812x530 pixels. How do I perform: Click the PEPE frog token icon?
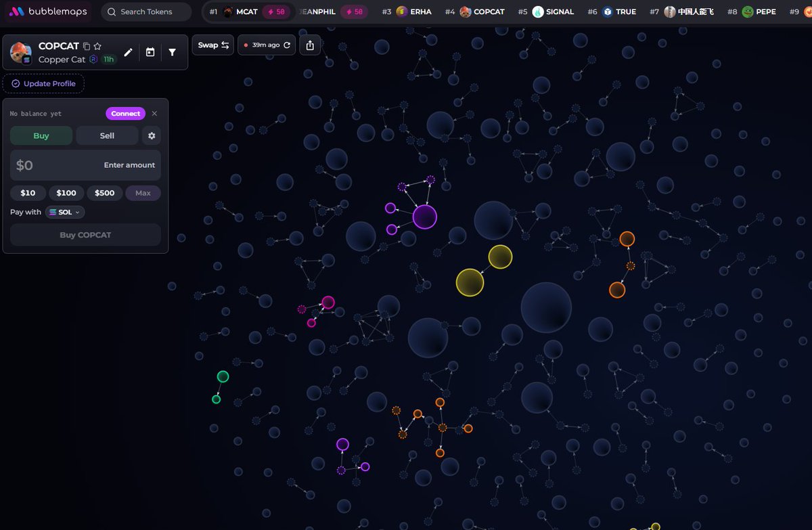tap(748, 12)
